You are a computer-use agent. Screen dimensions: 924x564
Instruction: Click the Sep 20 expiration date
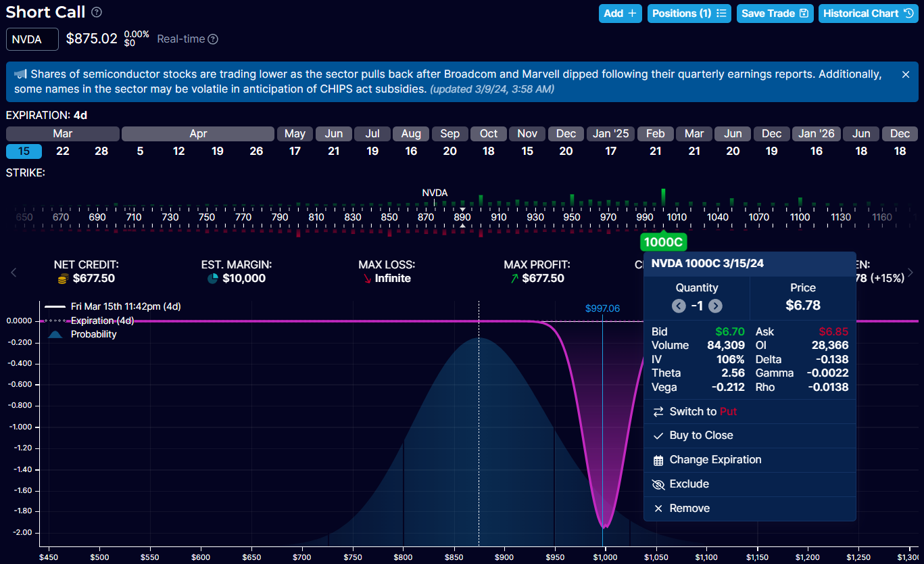450,151
